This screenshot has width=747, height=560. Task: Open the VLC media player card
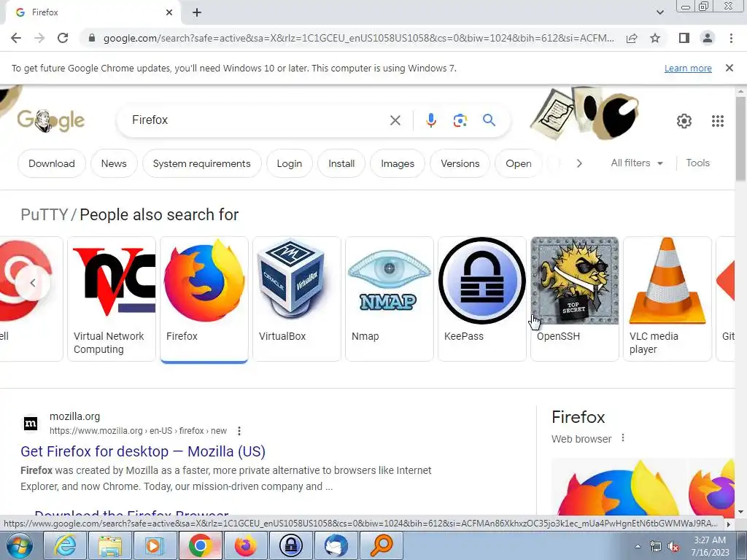tap(667, 298)
